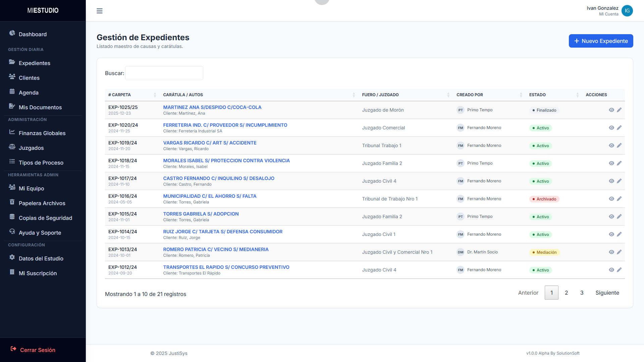Click the Buscar search field

pyautogui.click(x=164, y=73)
